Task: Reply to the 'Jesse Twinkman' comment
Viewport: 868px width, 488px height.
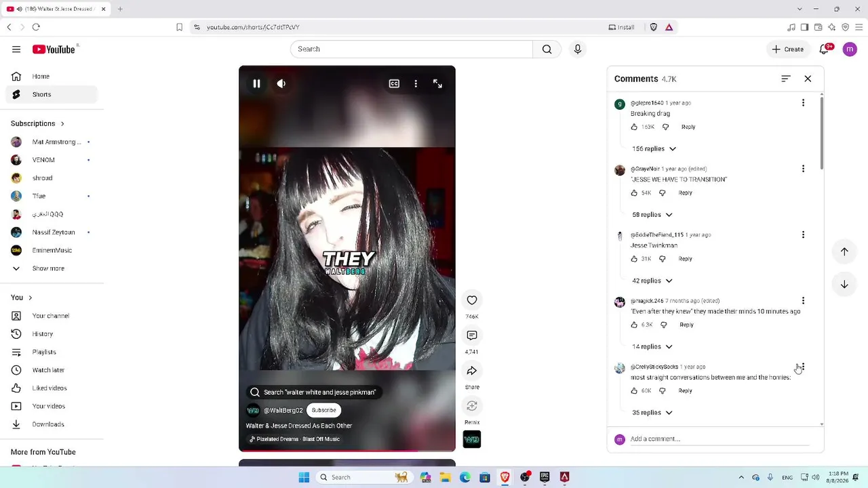Action: click(686, 259)
